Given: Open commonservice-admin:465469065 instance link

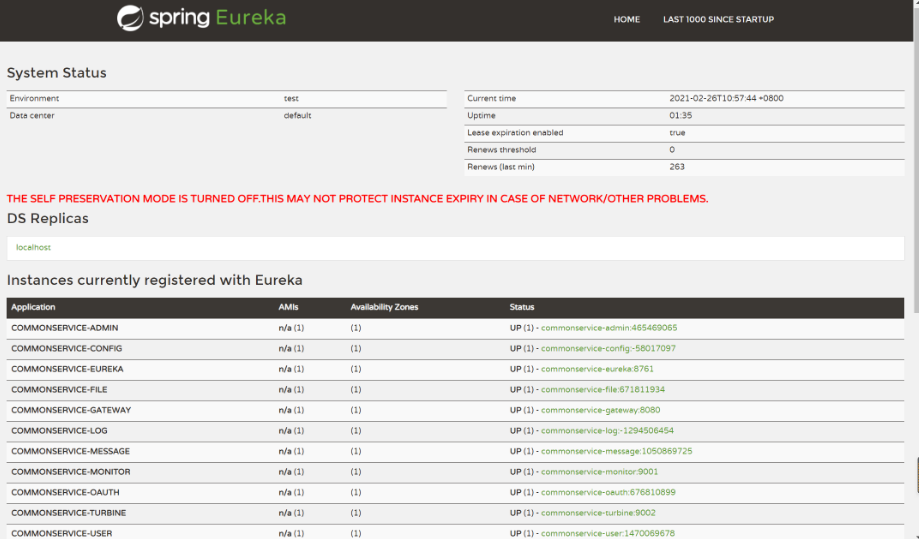Looking at the screenshot, I should (x=609, y=328).
